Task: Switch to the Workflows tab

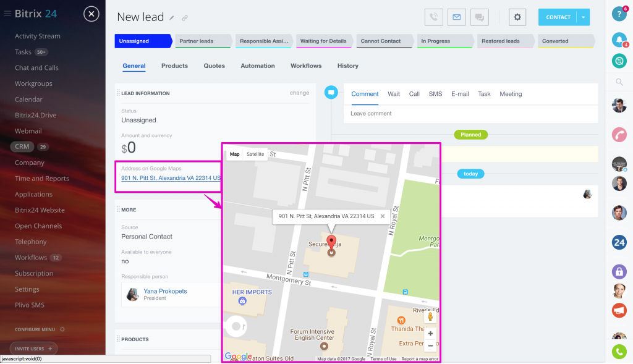Action: (x=306, y=66)
